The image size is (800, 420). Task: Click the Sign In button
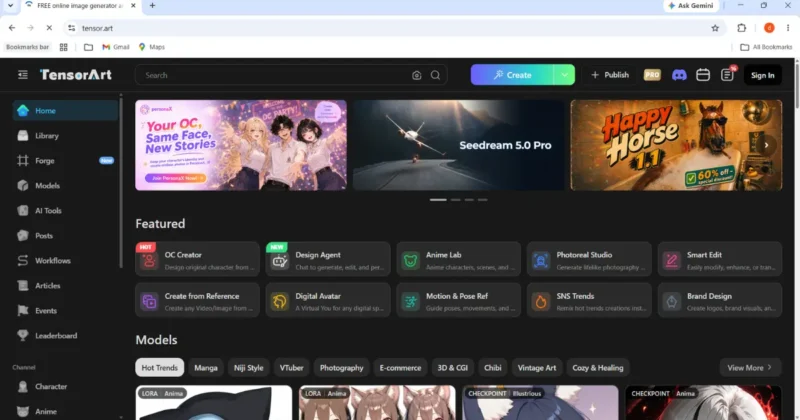click(763, 75)
